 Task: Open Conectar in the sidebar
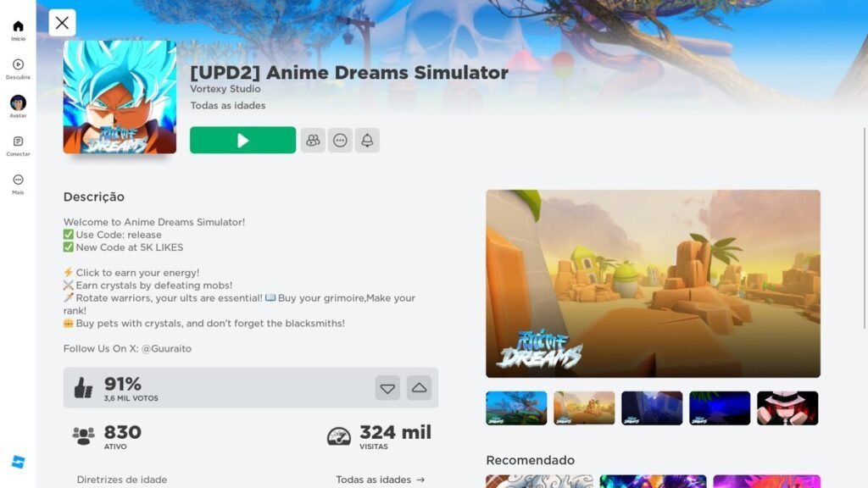click(x=19, y=146)
